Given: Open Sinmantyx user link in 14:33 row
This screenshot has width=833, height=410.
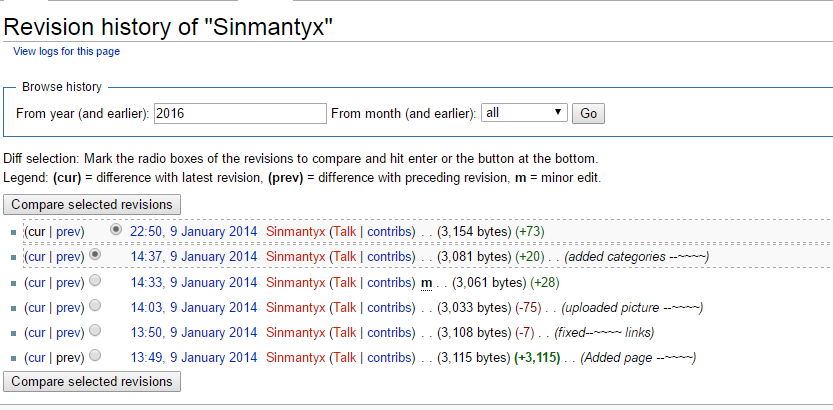Looking at the screenshot, I should [x=295, y=283].
